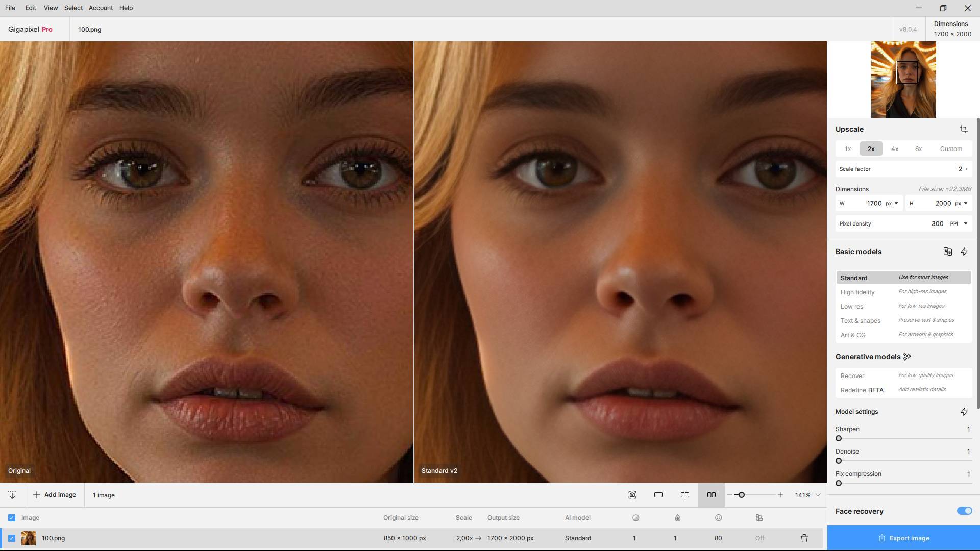Open the width px unit dropdown

pyautogui.click(x=896, y=203)
